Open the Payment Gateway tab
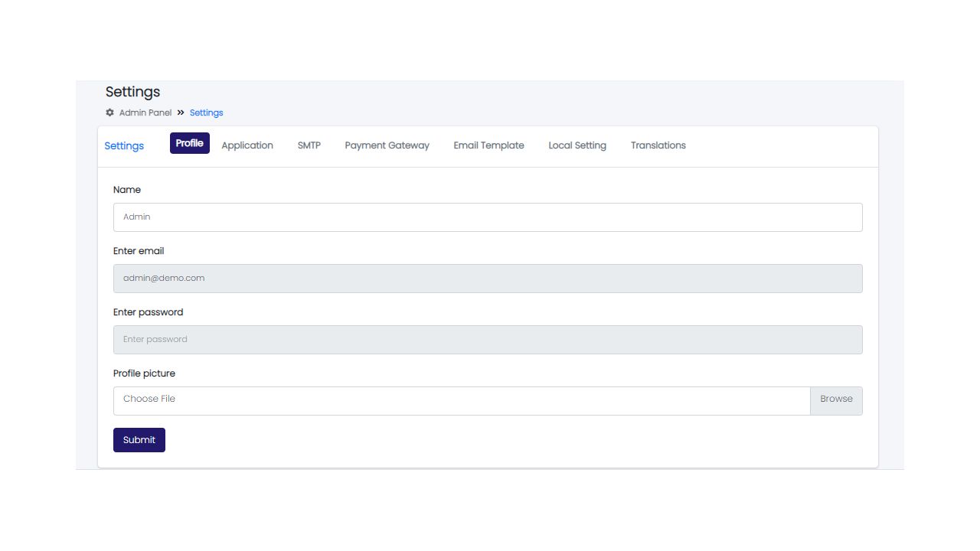 pyautogui.click(x=387, y=145)
